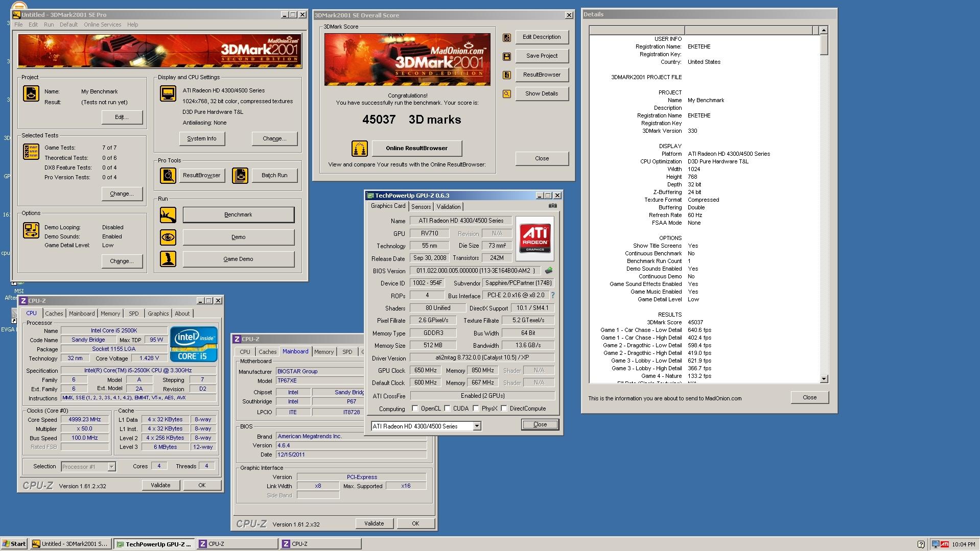Switch to Memory tab in mainboard CPU-Z window
Image resolution: width=980 pixels, height=551 pixels.
[x=324, y=352]
